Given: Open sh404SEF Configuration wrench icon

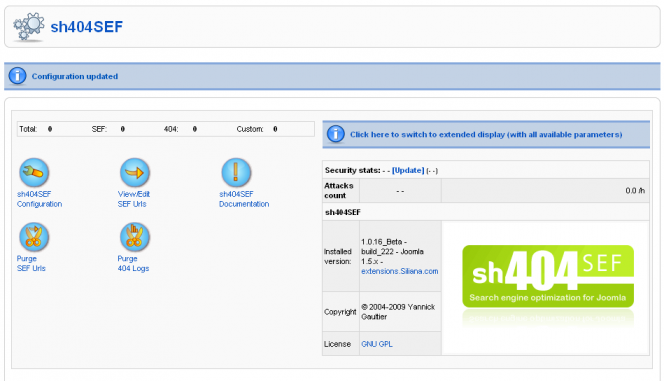Looking at the screenshot, I should pyautogui.click(x=34, y=172).
